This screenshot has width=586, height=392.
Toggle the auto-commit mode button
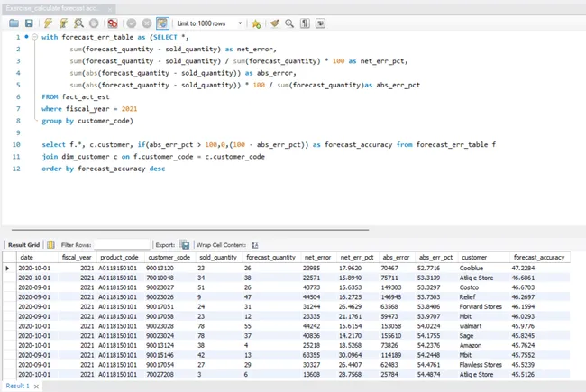(162, 23)
